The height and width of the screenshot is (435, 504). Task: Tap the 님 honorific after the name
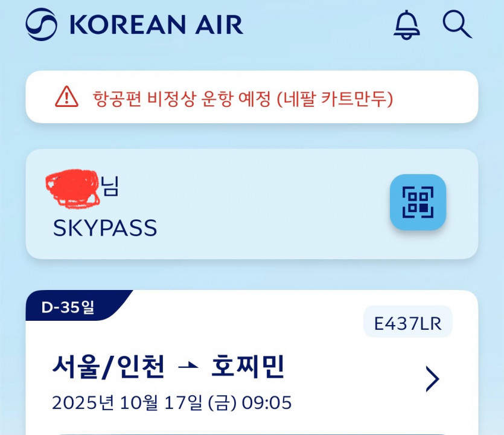click(110, 185)
